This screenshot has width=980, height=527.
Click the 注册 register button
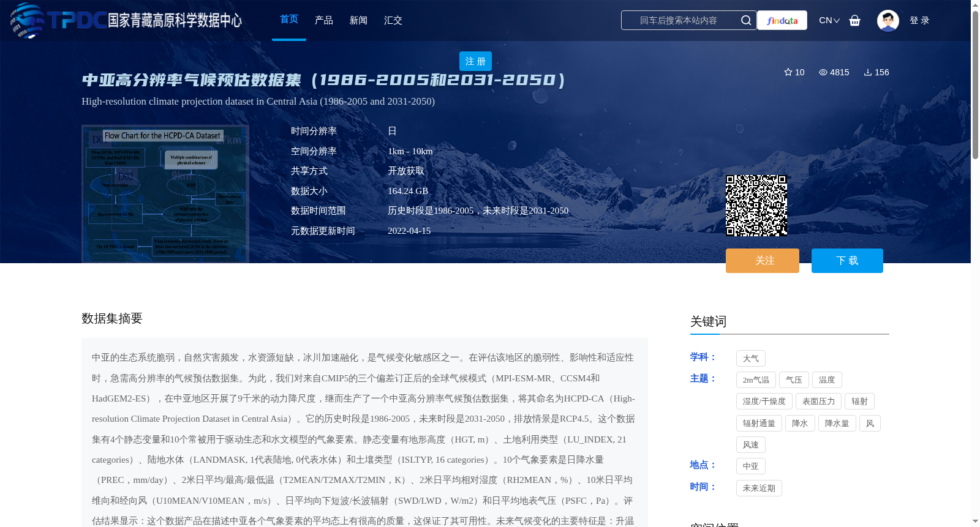click(475, 61)
